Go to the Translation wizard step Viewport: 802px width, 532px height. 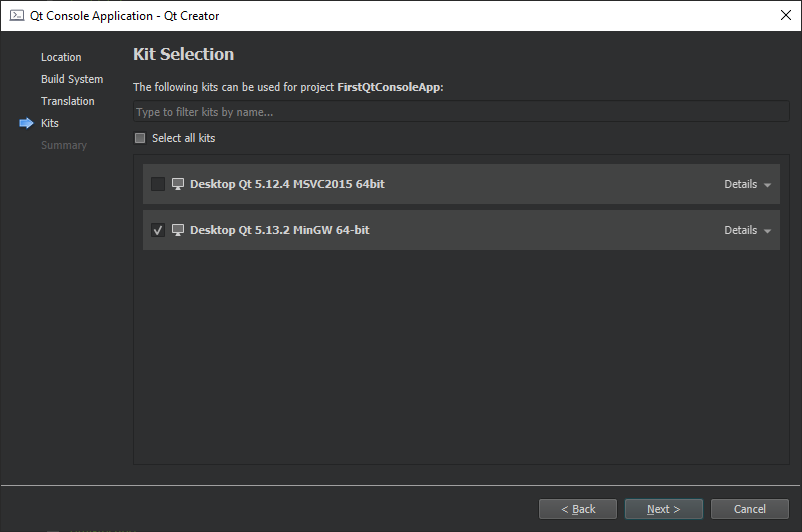click(68, 101)
